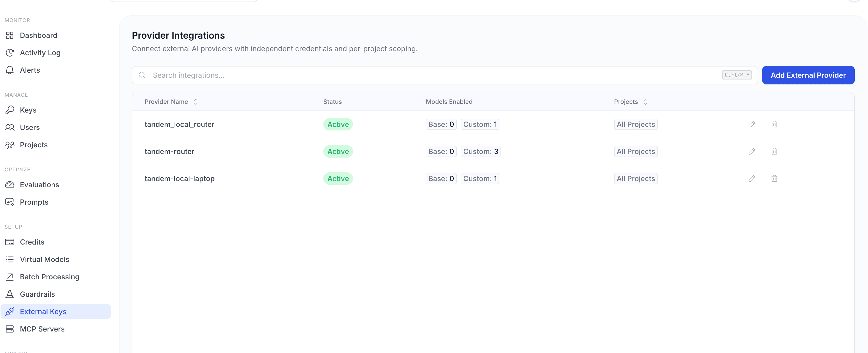Screen dimensions: 868x353
Task: Open the Guardrails page
Action: point(56,294)
